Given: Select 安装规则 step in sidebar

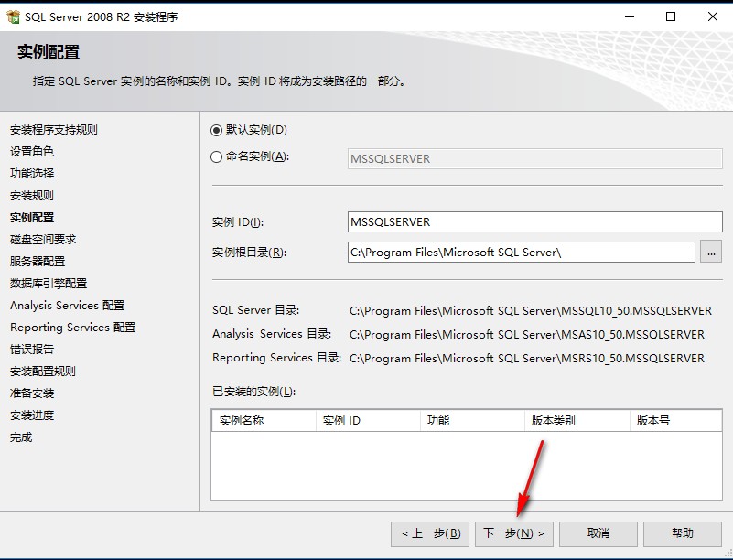Looking at the screenshot, I should coord(32,196).
